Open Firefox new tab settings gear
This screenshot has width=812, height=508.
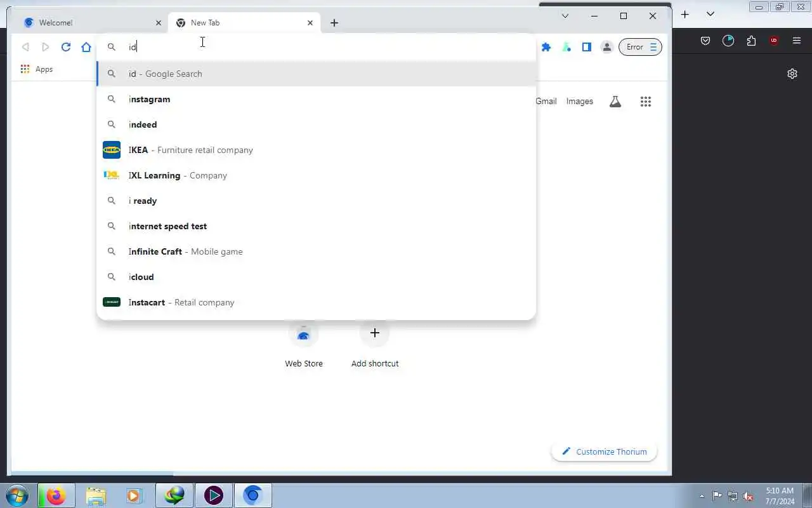[792, 74]
